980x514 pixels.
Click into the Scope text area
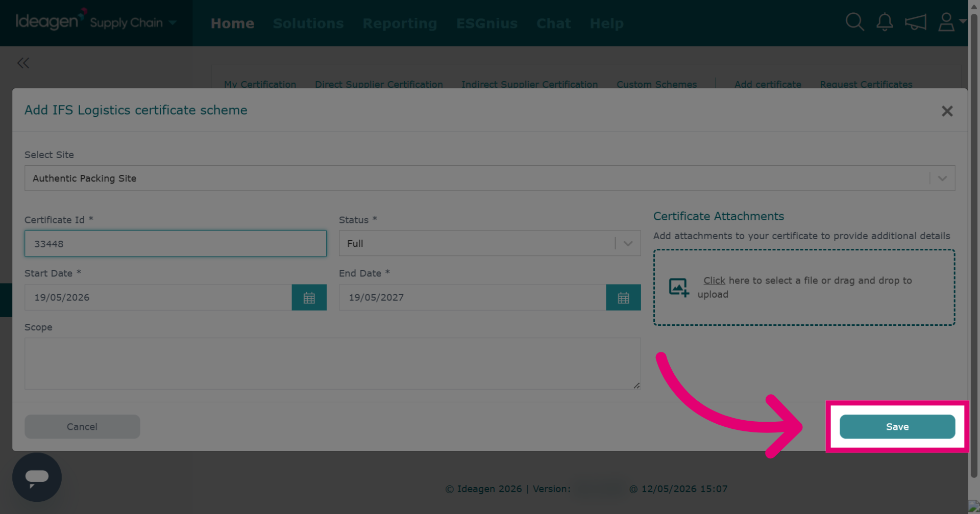tap(333, 364)
